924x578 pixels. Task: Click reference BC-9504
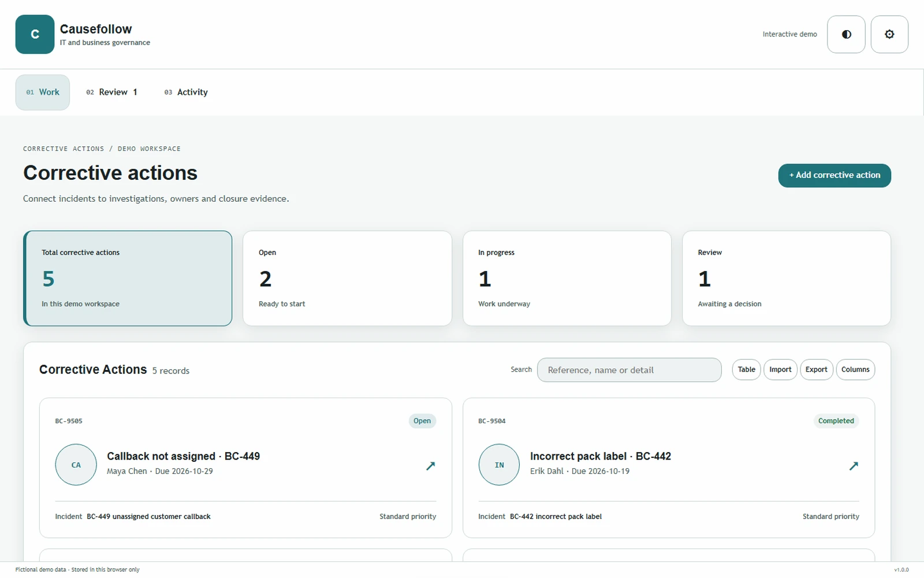(x=492, y=421)
